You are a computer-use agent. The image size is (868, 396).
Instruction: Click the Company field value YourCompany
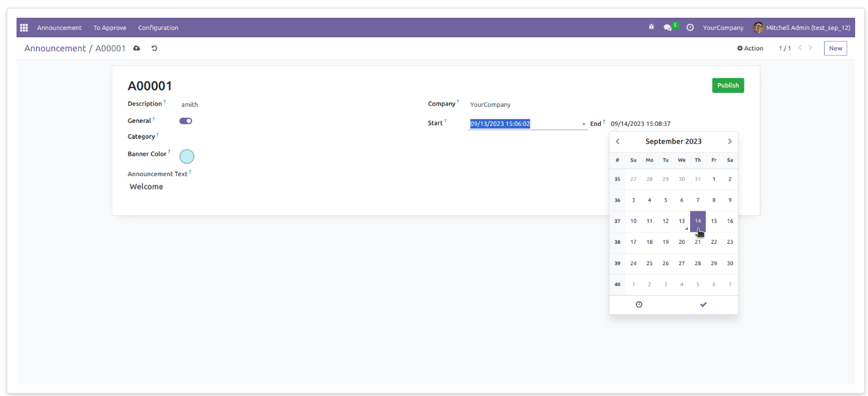coord(490,105)
